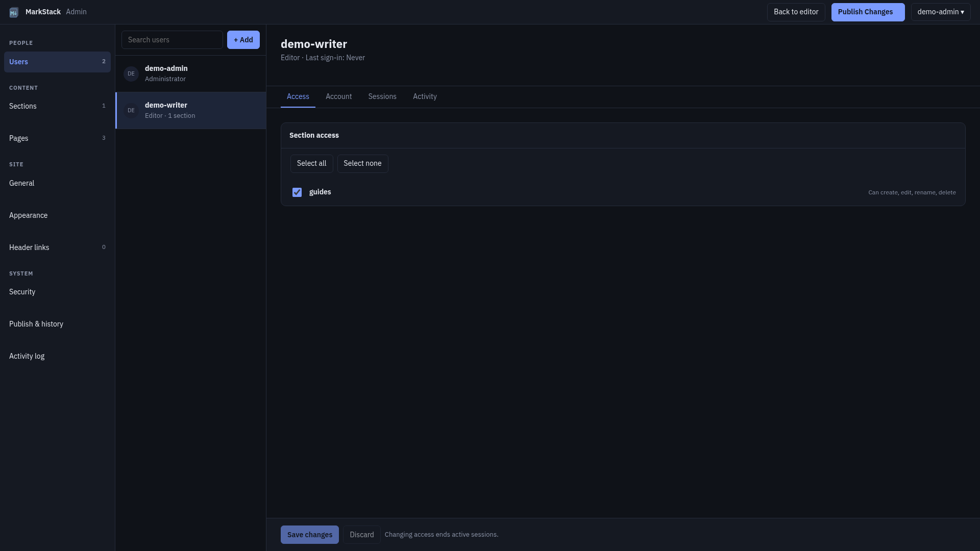
Task: Click the MarkStack logo icon
Action: tap(14, 12)
